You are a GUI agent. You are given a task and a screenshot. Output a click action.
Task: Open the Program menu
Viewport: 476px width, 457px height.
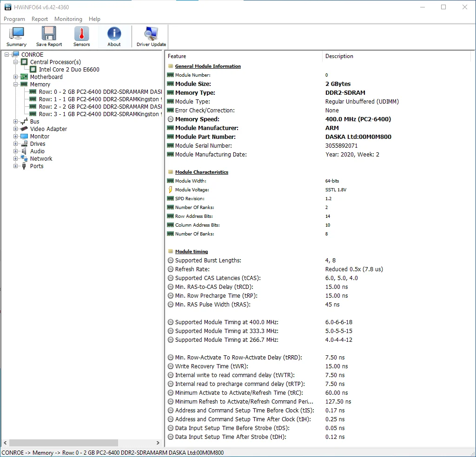(x=14, y=19)
